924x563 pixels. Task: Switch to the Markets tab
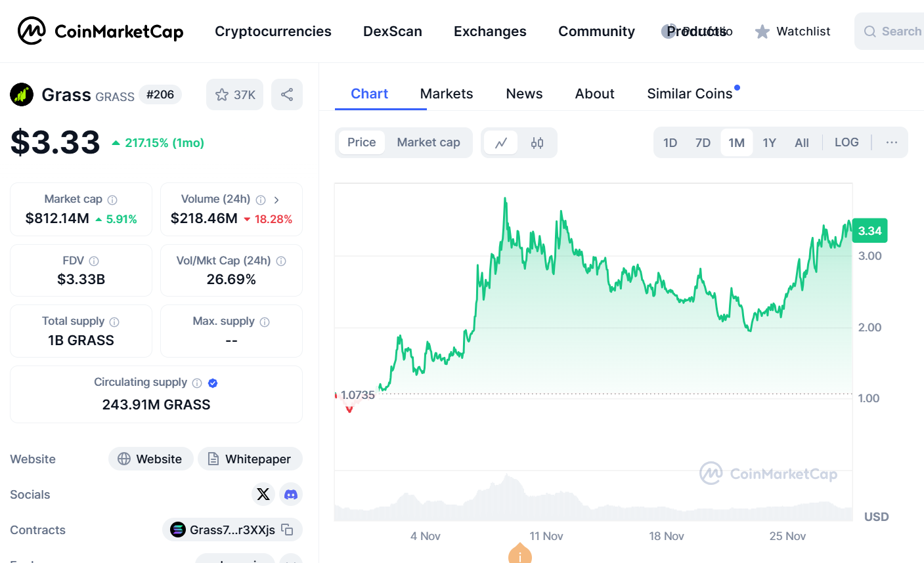(x=447, y=94)
